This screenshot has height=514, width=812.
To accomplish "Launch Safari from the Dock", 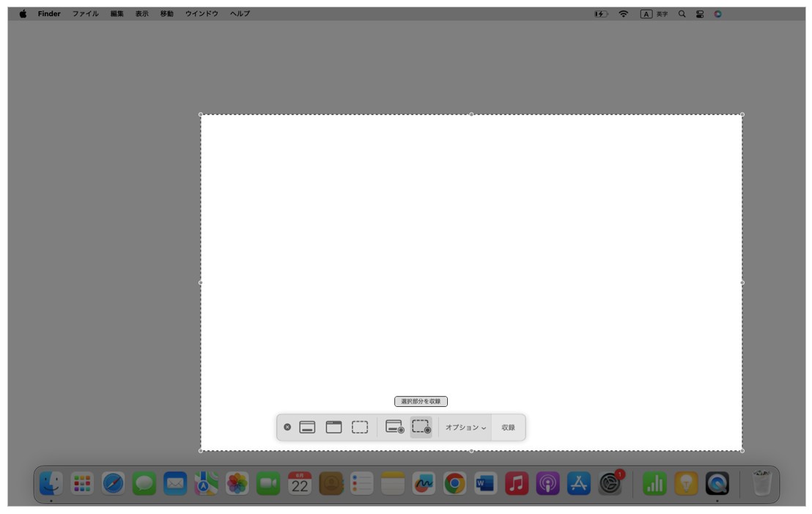I will (113, 484).
